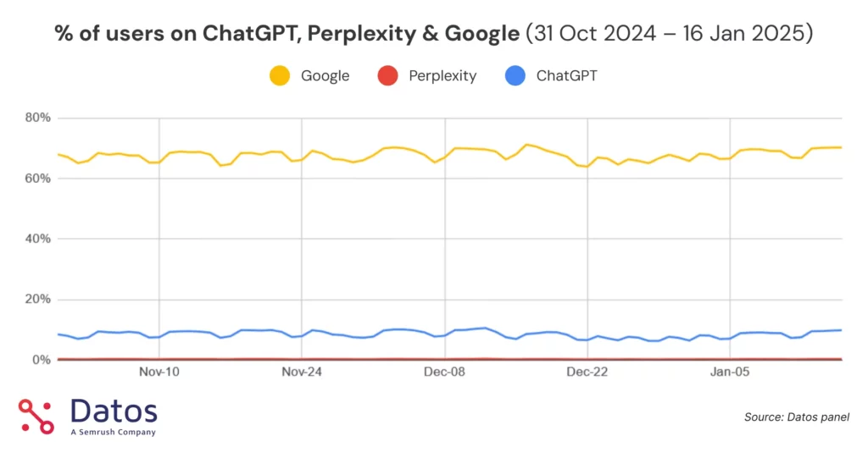
Task: Toggle the Perplexity series legend label
Action: 442,76
